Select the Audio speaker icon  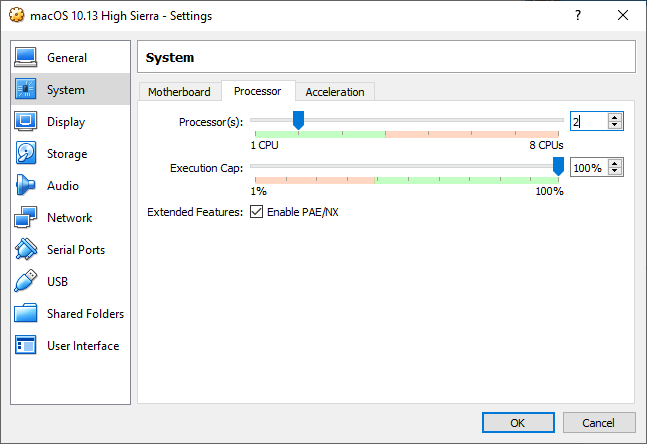(x=26, y=186)
